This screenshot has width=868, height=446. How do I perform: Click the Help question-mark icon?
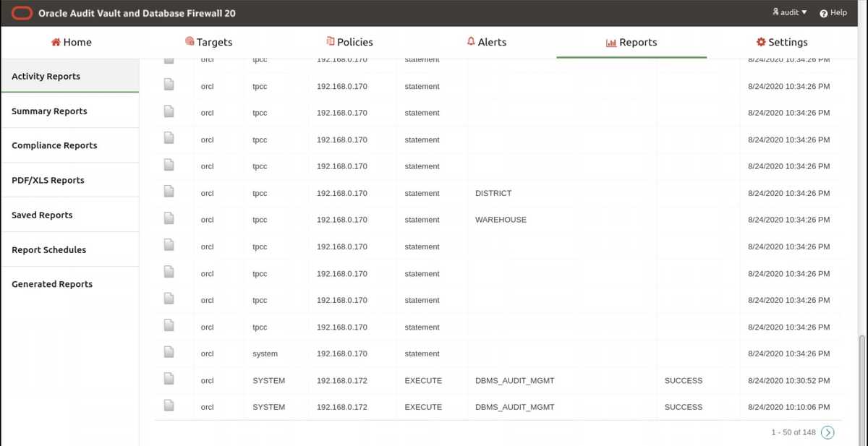click(x=822, y=12)
